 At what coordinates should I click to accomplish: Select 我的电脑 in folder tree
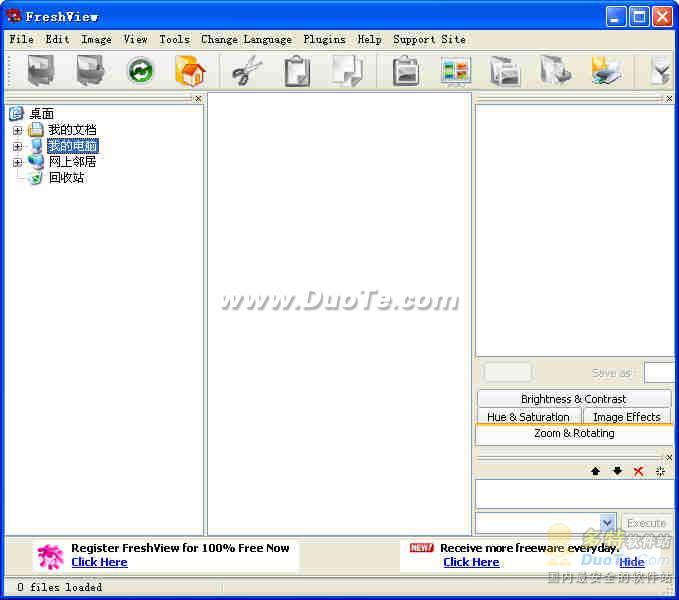tap(73, 146)
